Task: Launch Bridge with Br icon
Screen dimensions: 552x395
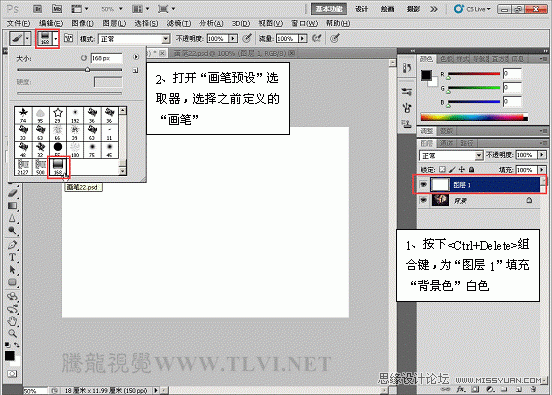Action: (38, 9)
